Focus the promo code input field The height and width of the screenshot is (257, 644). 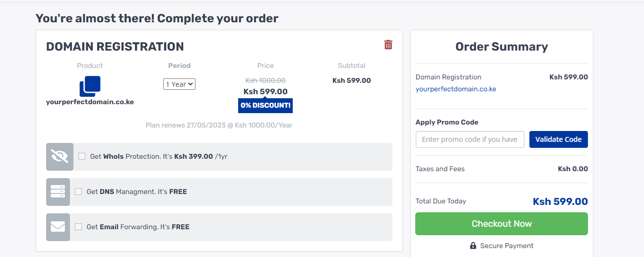click(x=469, y=139)
